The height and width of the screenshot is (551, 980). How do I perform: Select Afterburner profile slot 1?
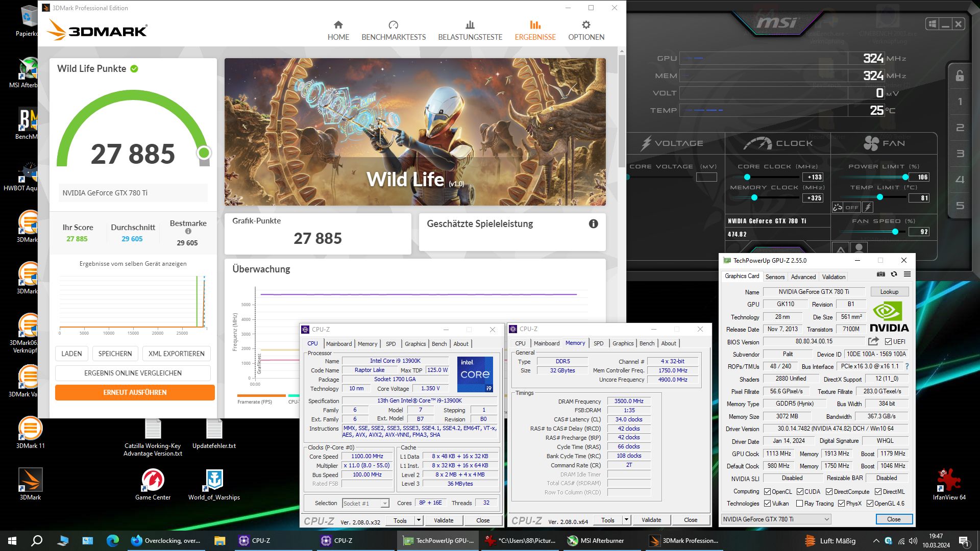click(960, 102)
